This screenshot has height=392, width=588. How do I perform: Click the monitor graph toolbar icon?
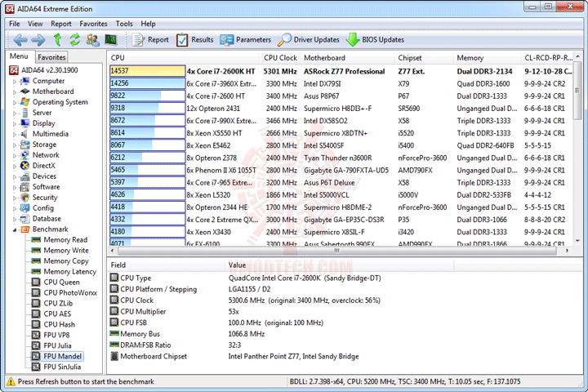pyautogui.click(x=110, y=39)
